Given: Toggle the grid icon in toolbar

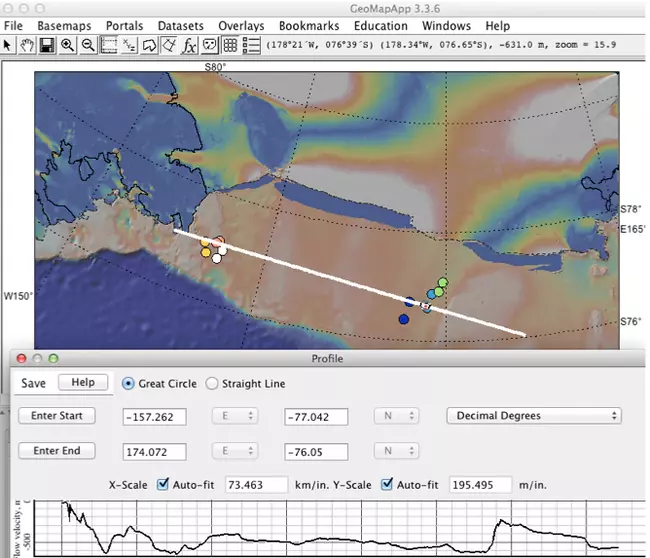Looking at the screenshot, I should pos(230,45).
